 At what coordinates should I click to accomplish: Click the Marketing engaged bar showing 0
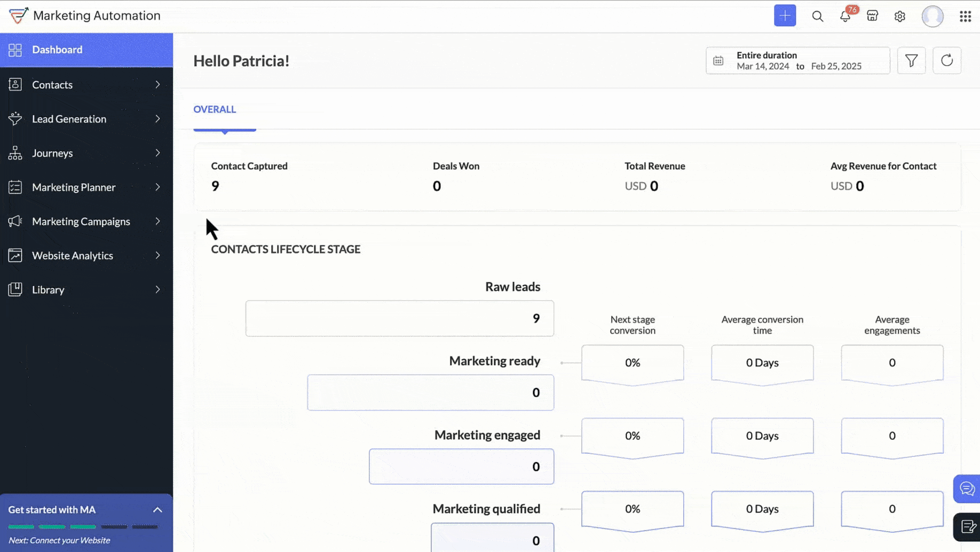tap(461, 467)
